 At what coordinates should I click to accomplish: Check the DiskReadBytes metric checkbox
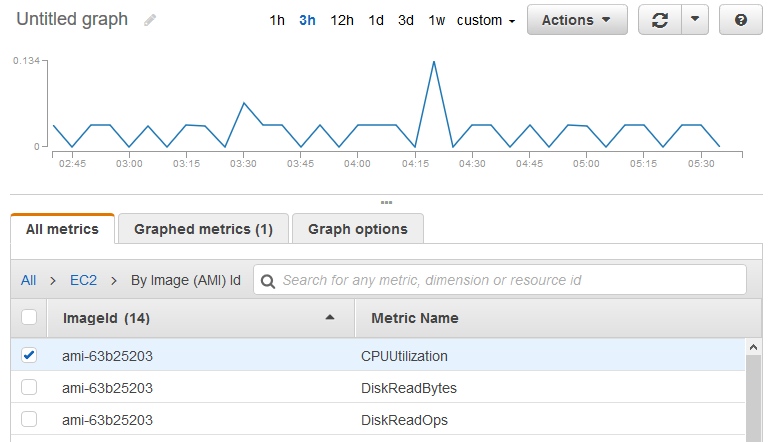pyautogui.click(x=29, y=387)
